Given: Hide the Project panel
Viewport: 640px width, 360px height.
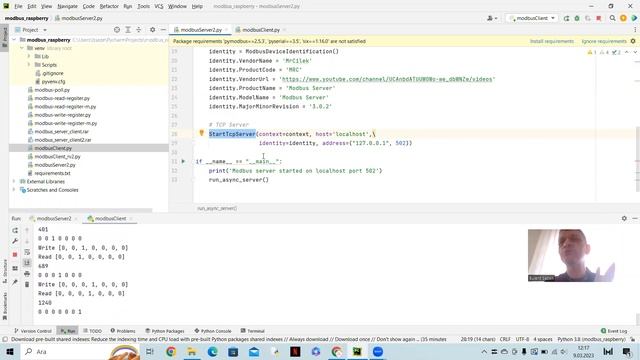Looking at the screenshot, I should (x=163, y=30).
